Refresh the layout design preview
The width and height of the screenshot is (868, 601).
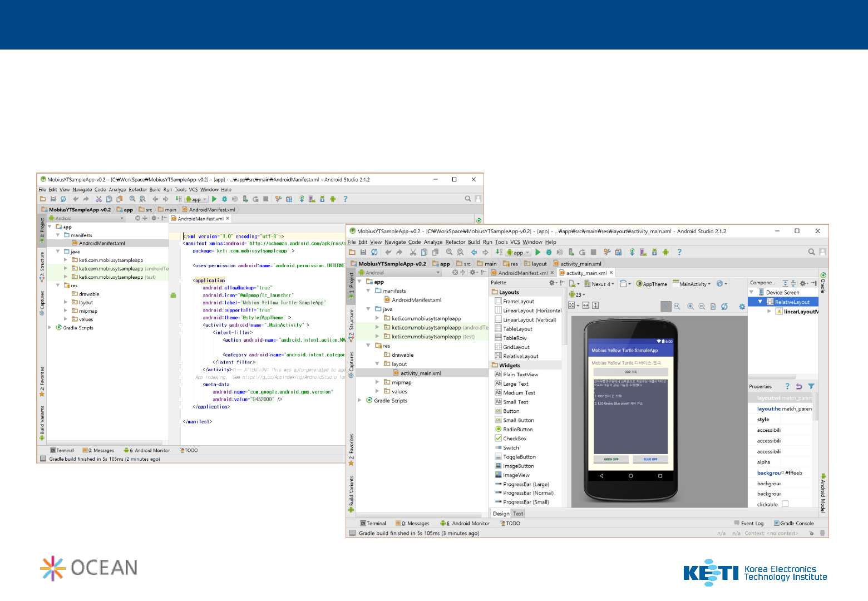pyautogui.click(x=724, y=307)
